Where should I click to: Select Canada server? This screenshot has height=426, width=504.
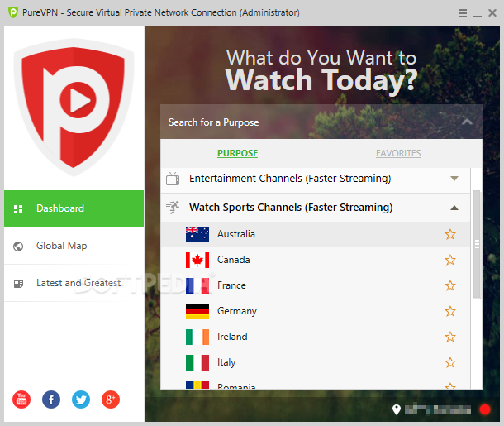316,260
